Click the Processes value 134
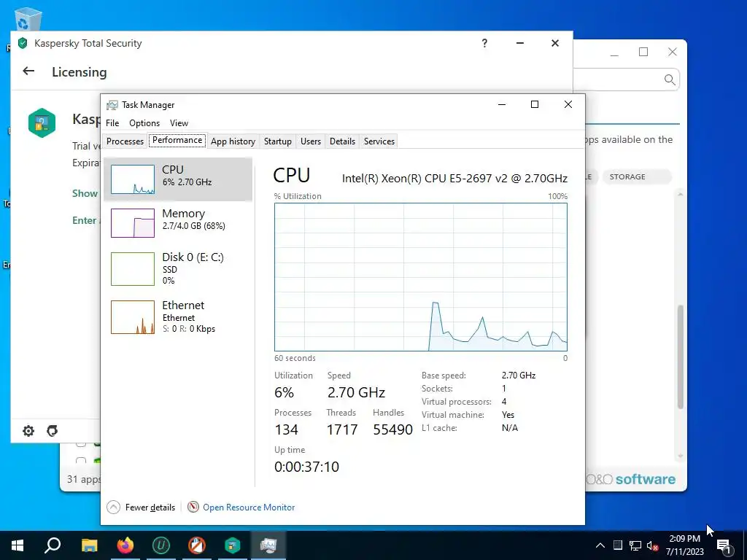The image size is (747, 560). click(286, 429)
